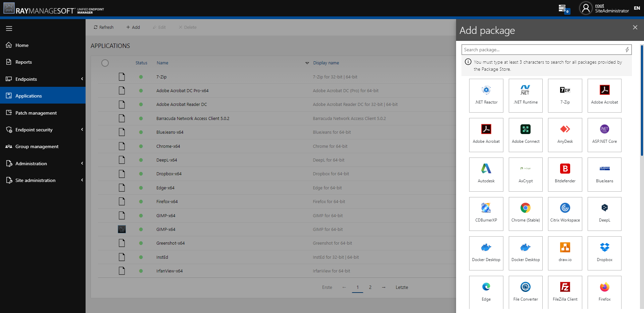Click the Add toolbar button
This screenshot has width=644, height=313.
coord(133,27)
